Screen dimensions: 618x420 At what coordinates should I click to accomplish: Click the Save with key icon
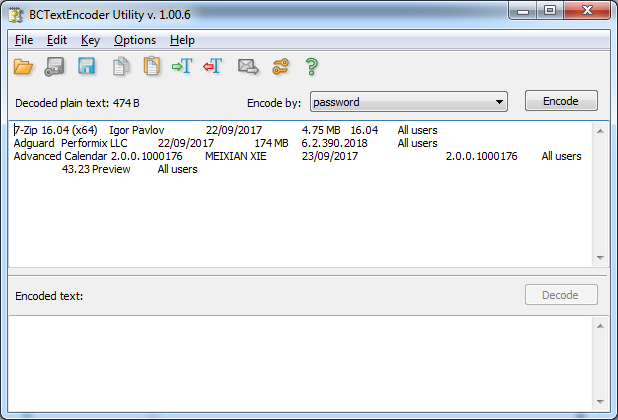pyautogui.click(x=56, y=67)
